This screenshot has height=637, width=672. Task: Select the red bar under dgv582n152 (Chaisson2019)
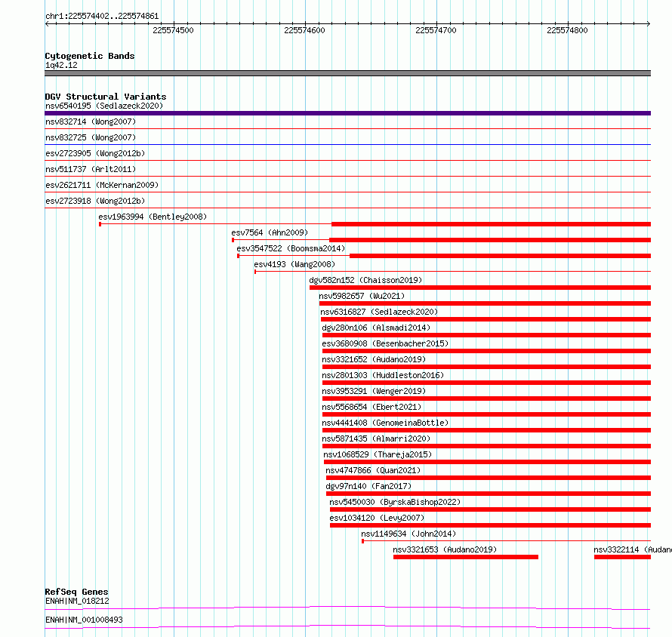[480, 288]
